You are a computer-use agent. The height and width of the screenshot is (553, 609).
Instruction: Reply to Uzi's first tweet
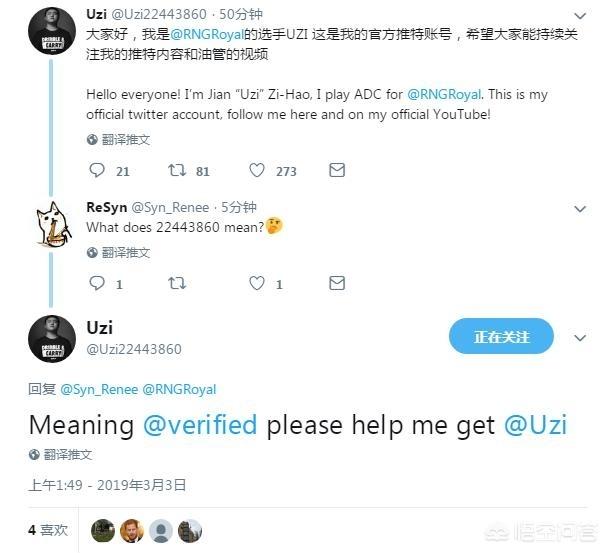[97, 170]
